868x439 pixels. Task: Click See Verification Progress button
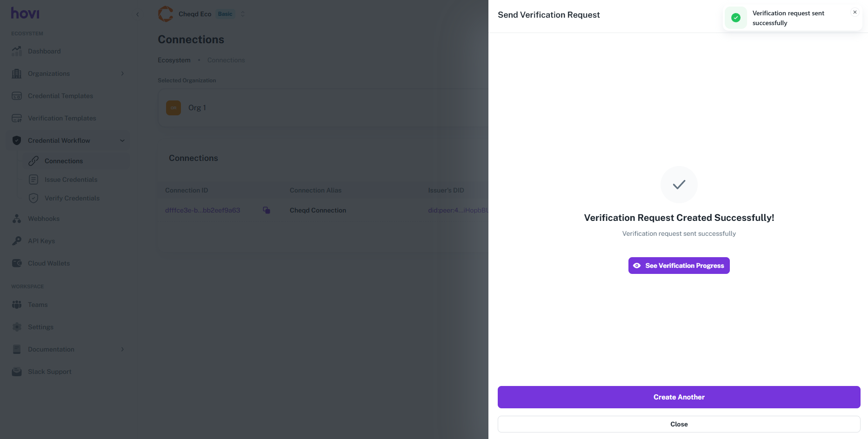click(679, 266)
